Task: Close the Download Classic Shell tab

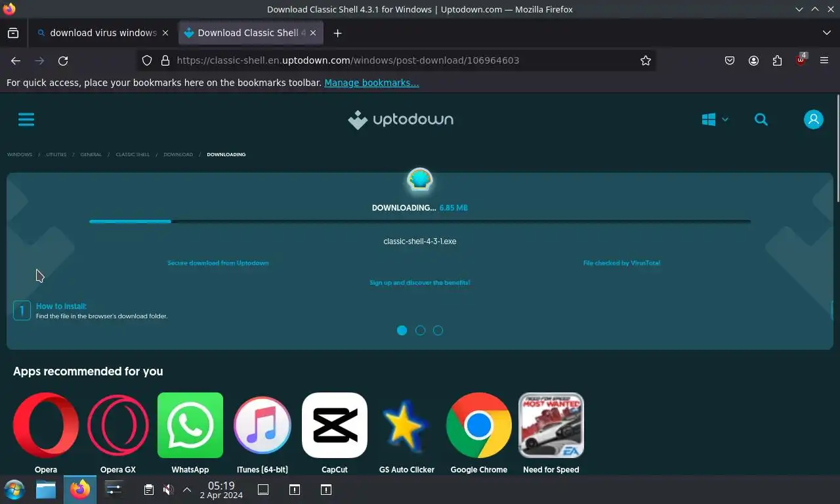Action: (313, 33)
